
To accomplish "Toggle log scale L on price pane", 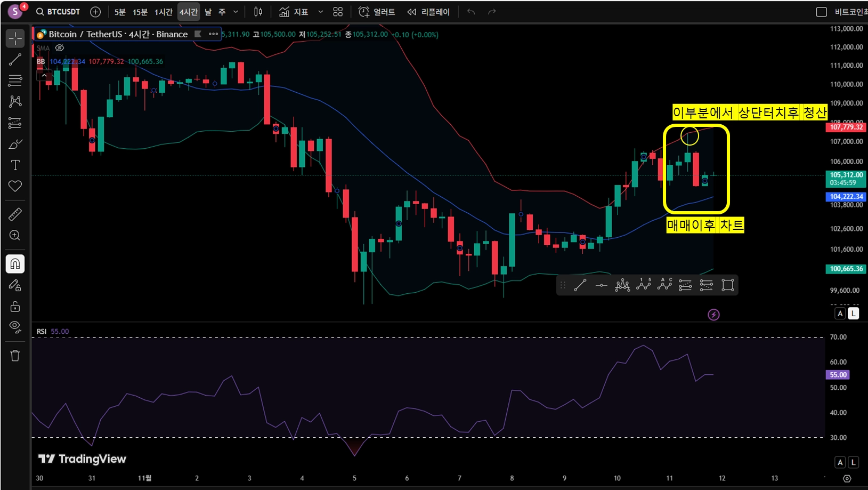I will 854,314.
